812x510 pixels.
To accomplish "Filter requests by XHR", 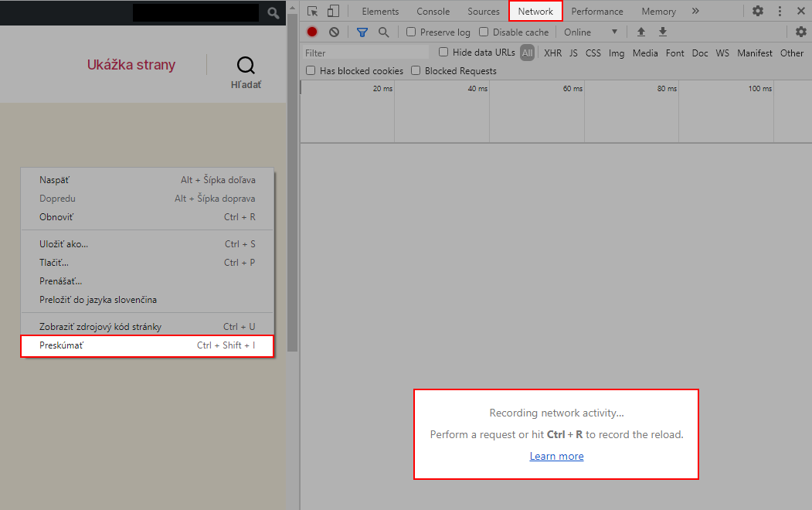I will coord(552,53).
